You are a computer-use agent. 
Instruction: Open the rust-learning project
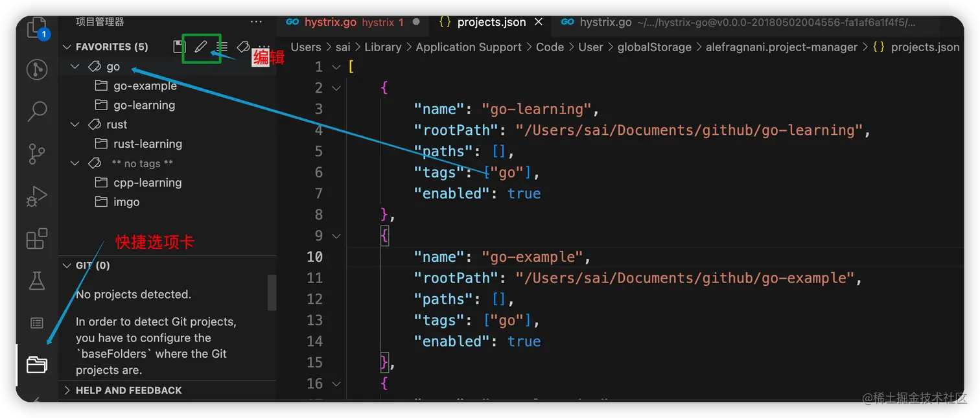(148, 144)
